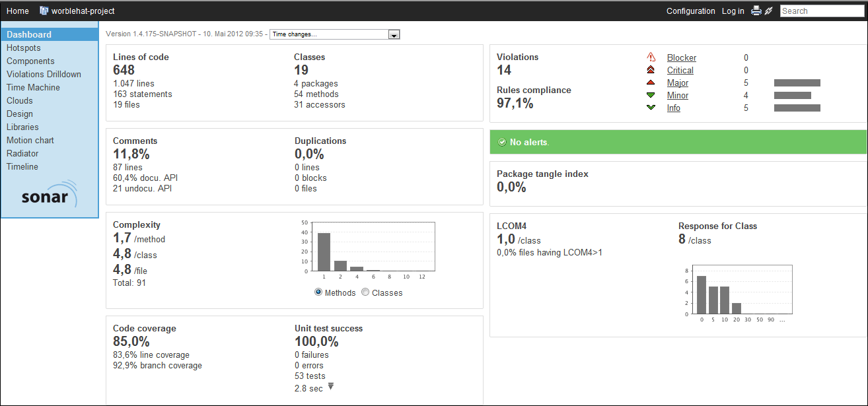Click the Critical severity double-arrow icon
Screen dimensions: 868x406
pos(651,70)
